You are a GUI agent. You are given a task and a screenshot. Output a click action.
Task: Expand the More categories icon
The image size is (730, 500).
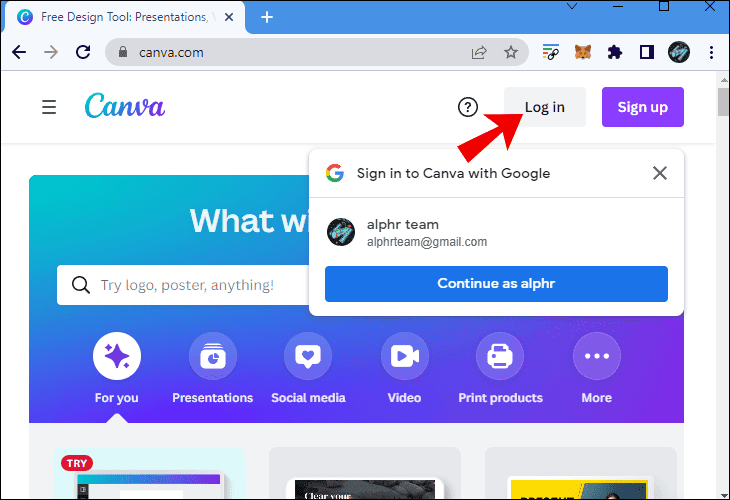(597, 356)
